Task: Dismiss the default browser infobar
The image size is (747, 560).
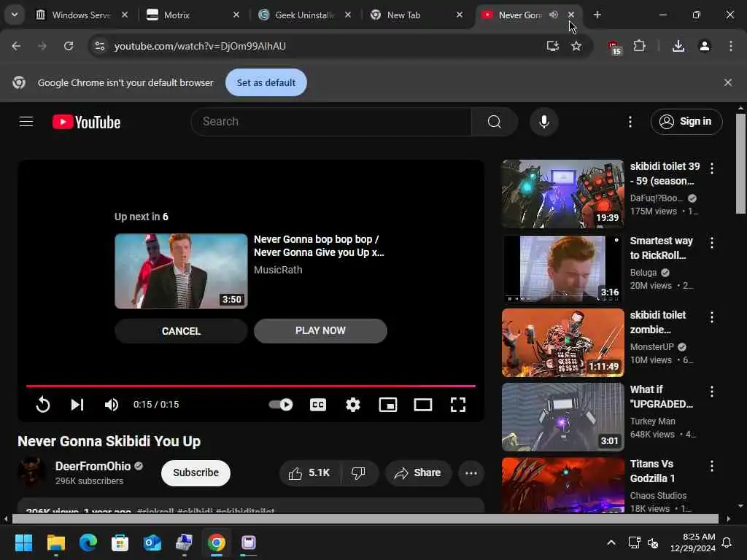Action: [727, 82]
